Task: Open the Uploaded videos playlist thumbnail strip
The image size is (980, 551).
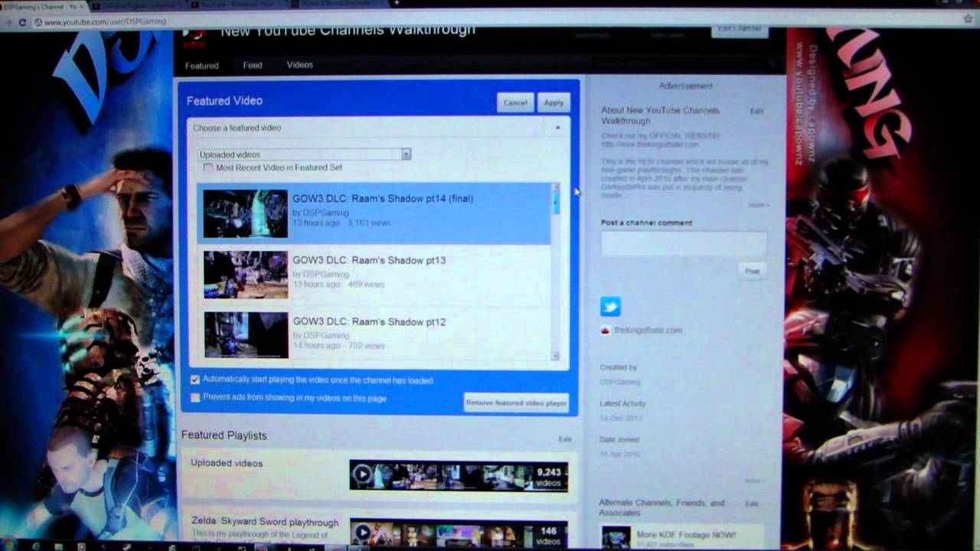Action: [459, 475]
